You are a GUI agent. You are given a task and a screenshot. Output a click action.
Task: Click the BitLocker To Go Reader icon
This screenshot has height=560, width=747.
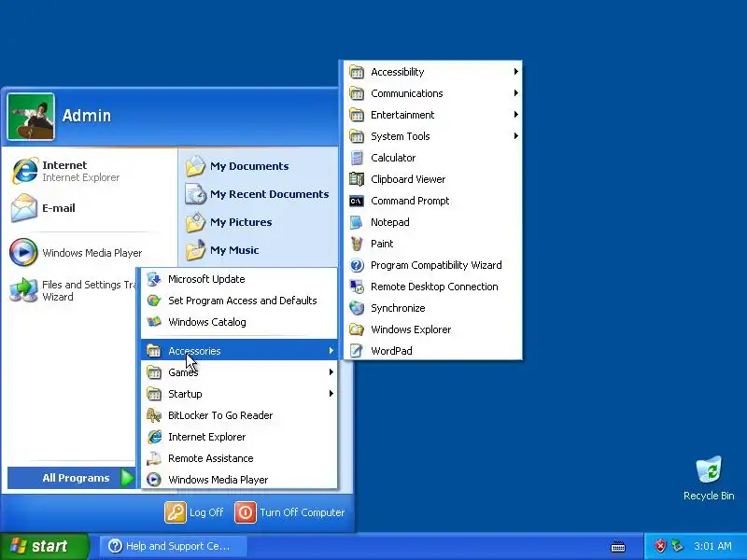pos(154,415)
